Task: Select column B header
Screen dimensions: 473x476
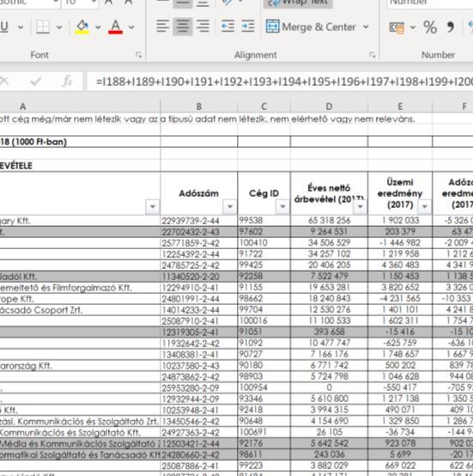Action: pyautogui.click(x=199, y=107)
